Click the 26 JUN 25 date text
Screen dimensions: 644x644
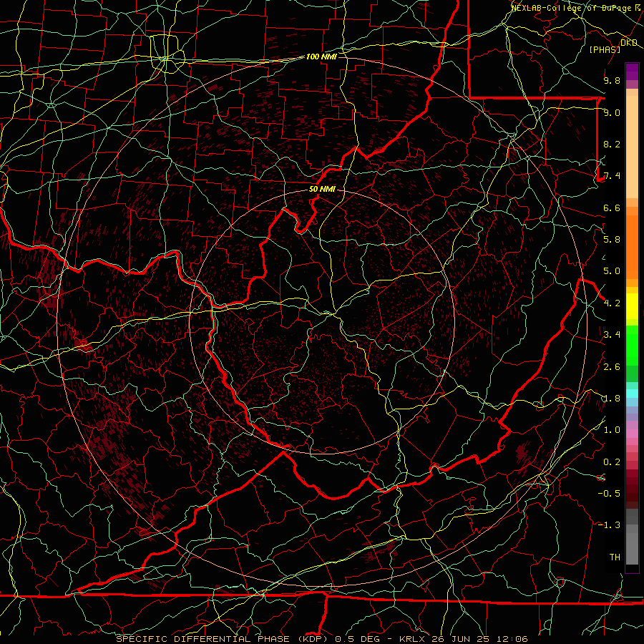click(460, 639)
